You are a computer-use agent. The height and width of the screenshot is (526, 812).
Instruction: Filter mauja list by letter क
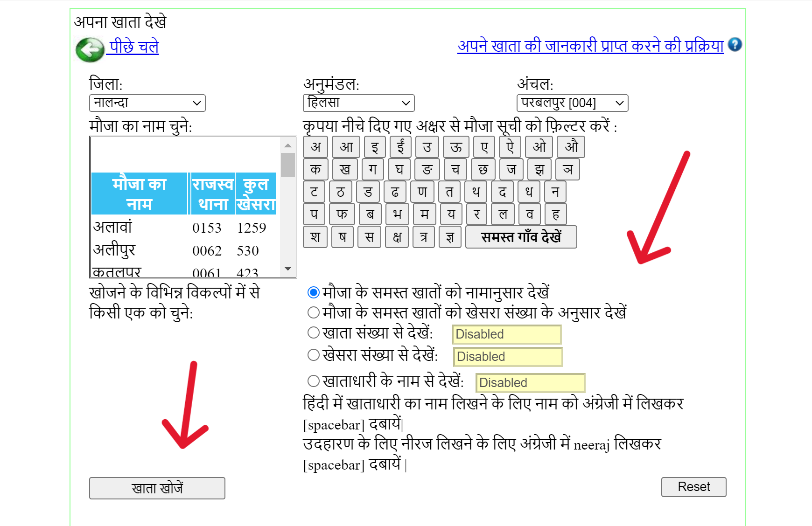tap(315, 169)
